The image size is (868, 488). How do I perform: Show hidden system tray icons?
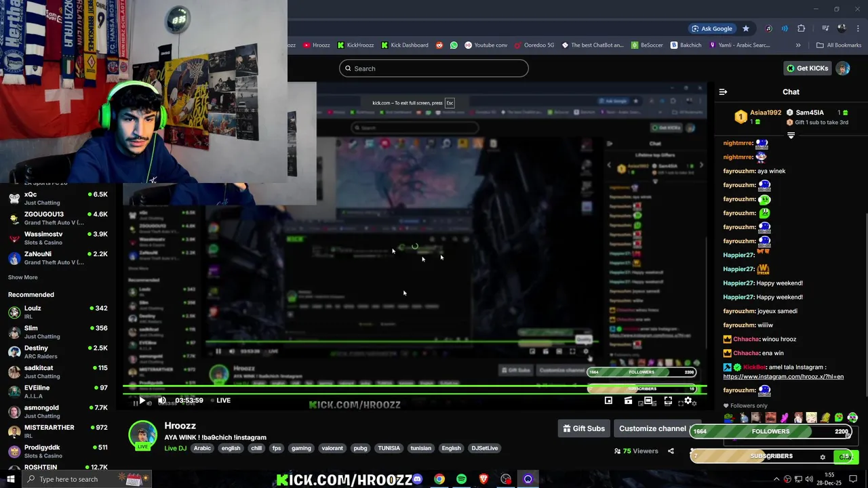click(x=776, y=479)
